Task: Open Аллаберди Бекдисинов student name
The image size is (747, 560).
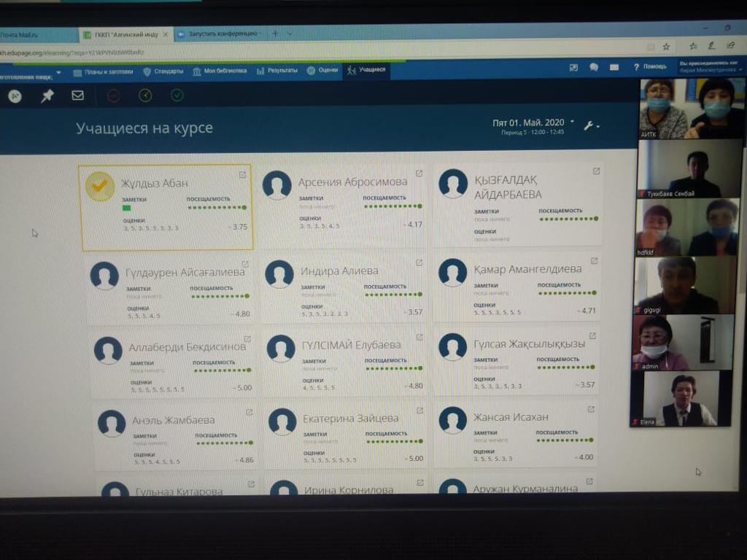Action: tap(187, 346)
